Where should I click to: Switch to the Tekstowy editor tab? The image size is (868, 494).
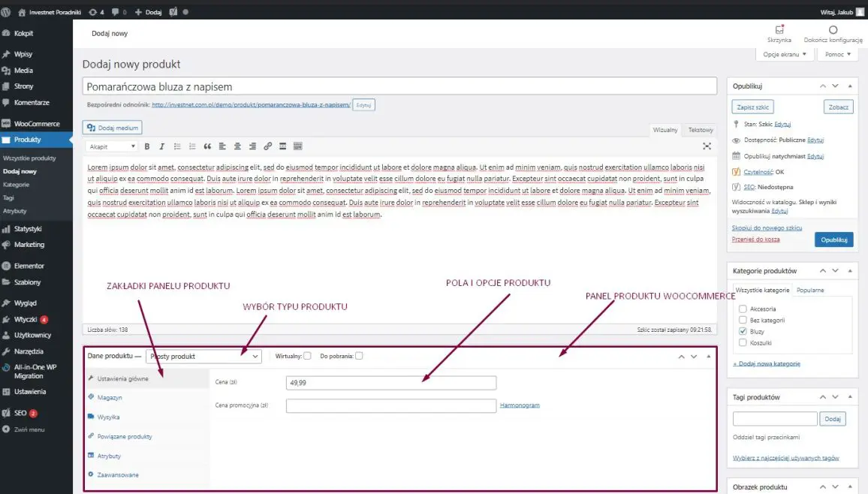tap(700, 129)
